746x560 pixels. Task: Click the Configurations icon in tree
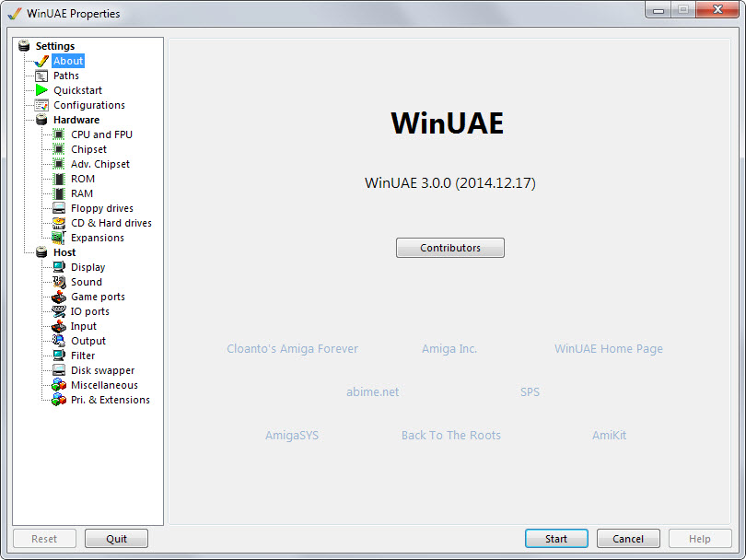(x=41, y=105)
